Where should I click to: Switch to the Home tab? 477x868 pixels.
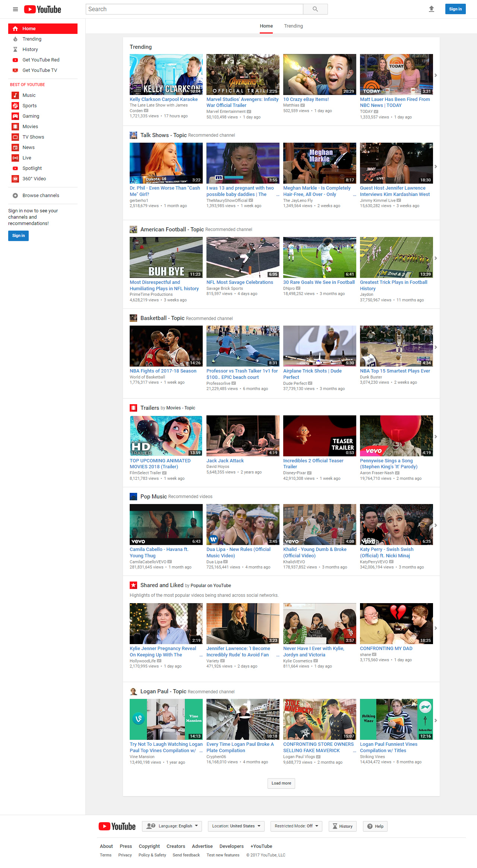(x=266, y=26)
